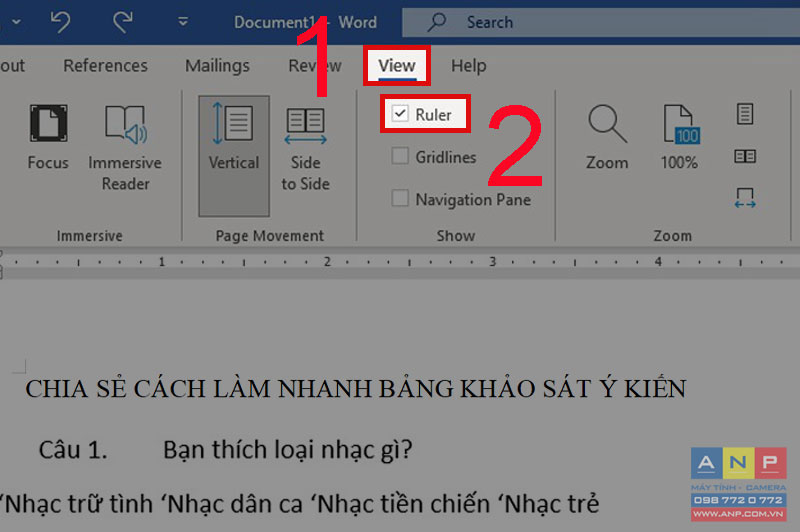Click the Undo arrow in title bar

61,22
